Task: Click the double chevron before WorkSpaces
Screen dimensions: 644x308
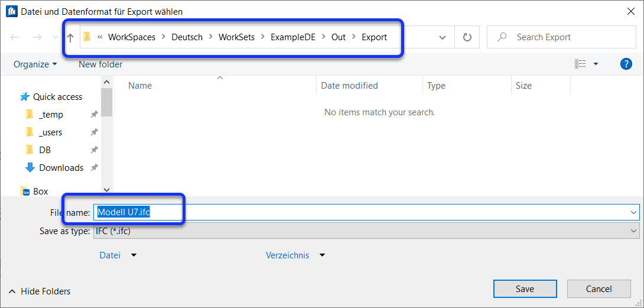Action: (100, 37)
